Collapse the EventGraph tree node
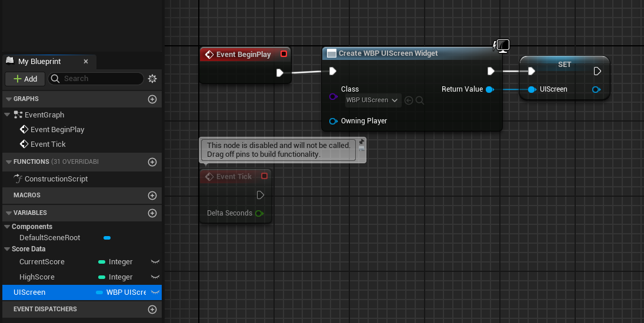The image size is (644, 323). point(7,115)
